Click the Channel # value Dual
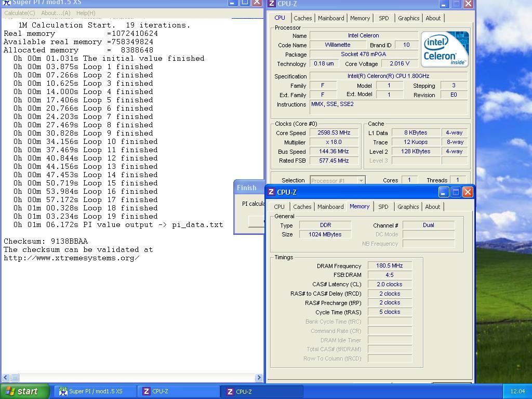 click(x=429, y=225)
